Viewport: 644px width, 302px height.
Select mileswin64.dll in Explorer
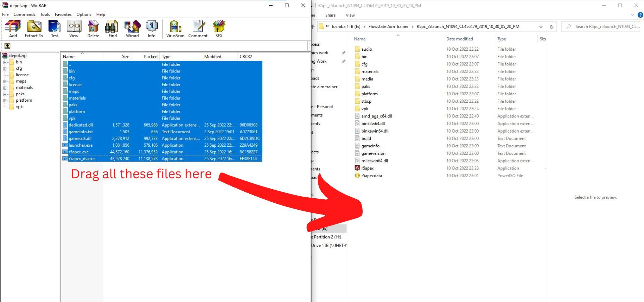375,161
